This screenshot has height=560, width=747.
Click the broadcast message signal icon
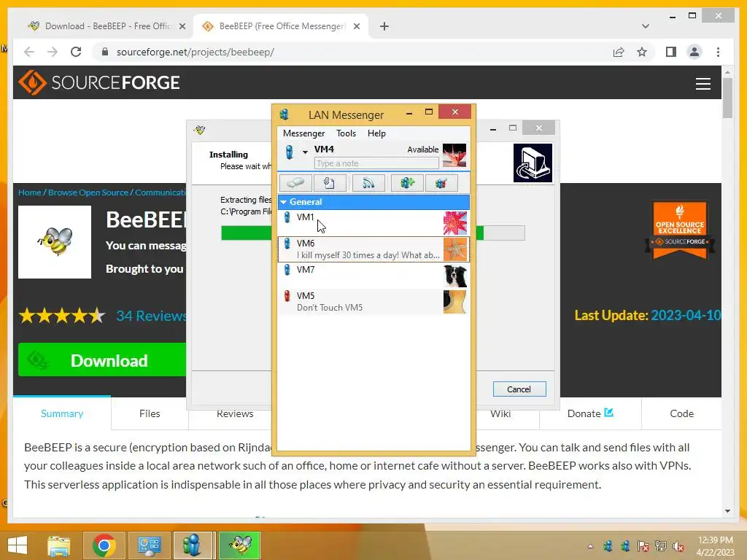[x=368, y=183]
